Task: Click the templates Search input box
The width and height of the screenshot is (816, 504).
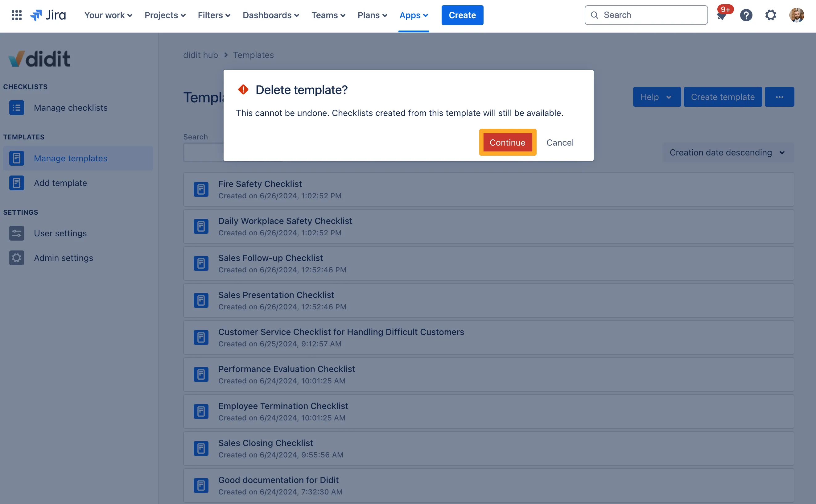Action: pos(203,152)
